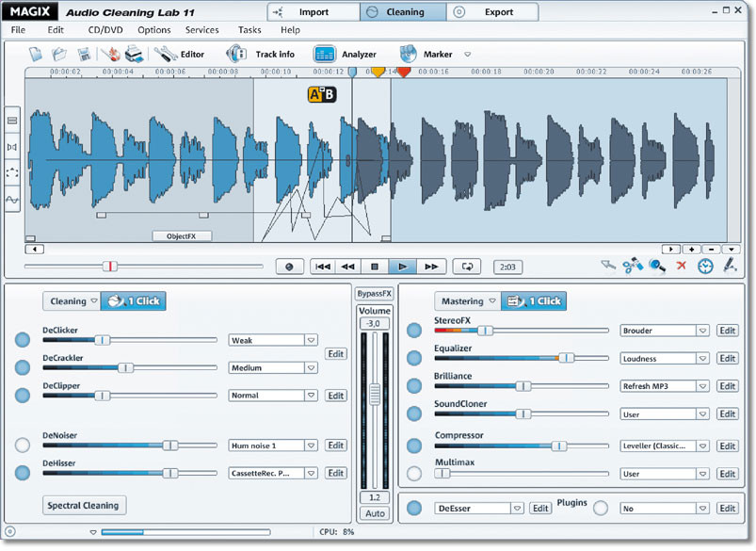Toggle the volume curve view icon

tap(12, 200)
